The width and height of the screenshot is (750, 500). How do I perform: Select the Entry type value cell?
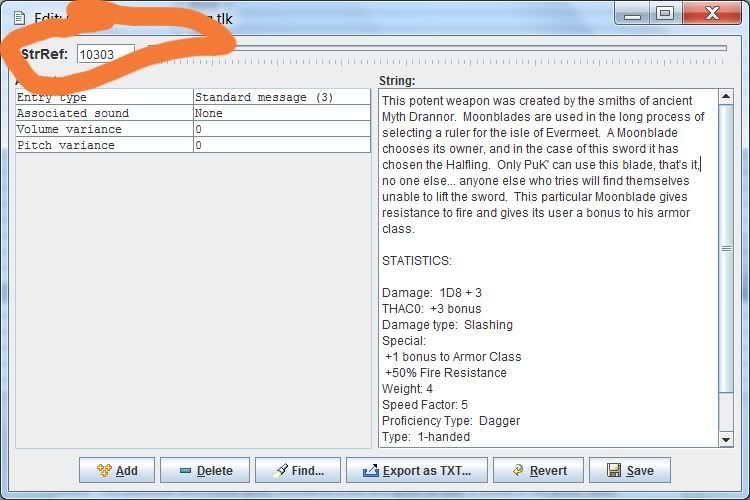click(281, 98)
